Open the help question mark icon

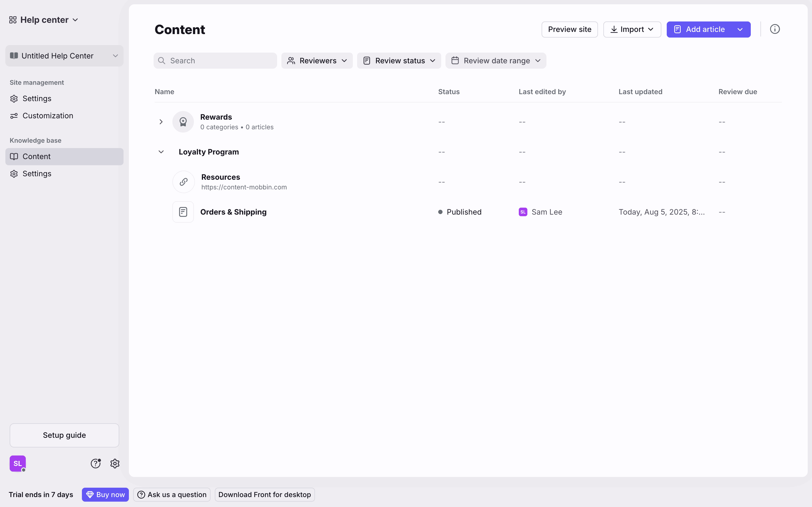pyautogui.click(x=96, y=464)
